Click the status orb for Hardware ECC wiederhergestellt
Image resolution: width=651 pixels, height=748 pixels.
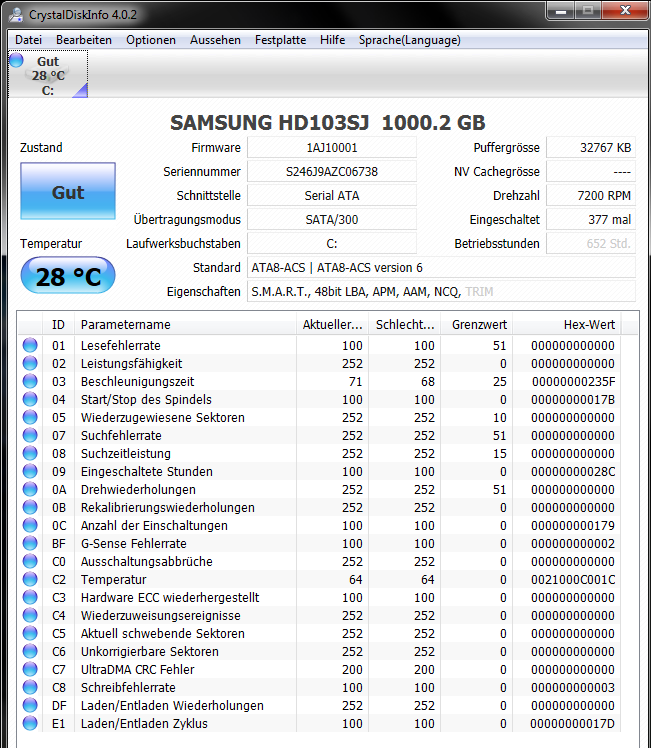coord(30,597)
